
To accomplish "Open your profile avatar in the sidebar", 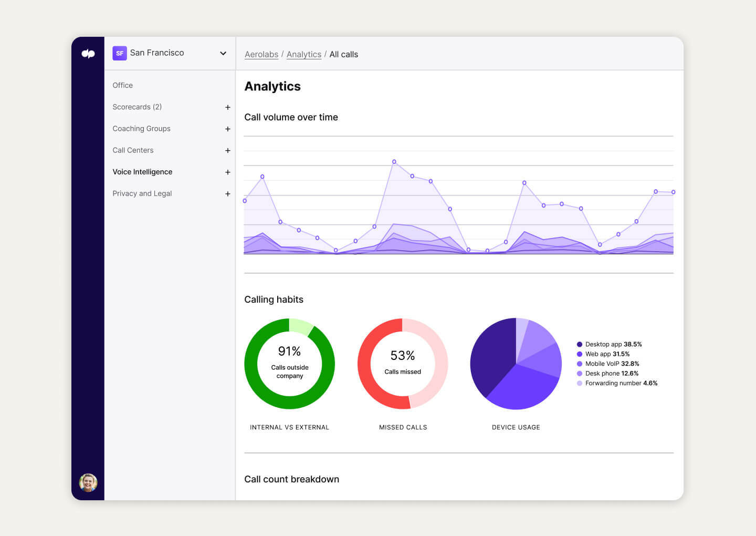I will [x=88, y=483].
